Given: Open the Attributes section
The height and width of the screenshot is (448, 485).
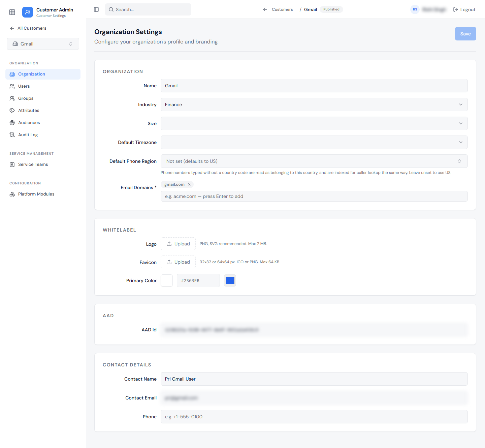Looking at the screenshot, I should (x=43, y=111).
